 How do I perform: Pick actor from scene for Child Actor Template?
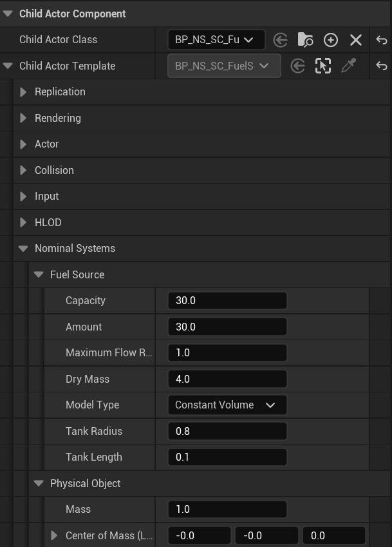(x=323, y=66)
